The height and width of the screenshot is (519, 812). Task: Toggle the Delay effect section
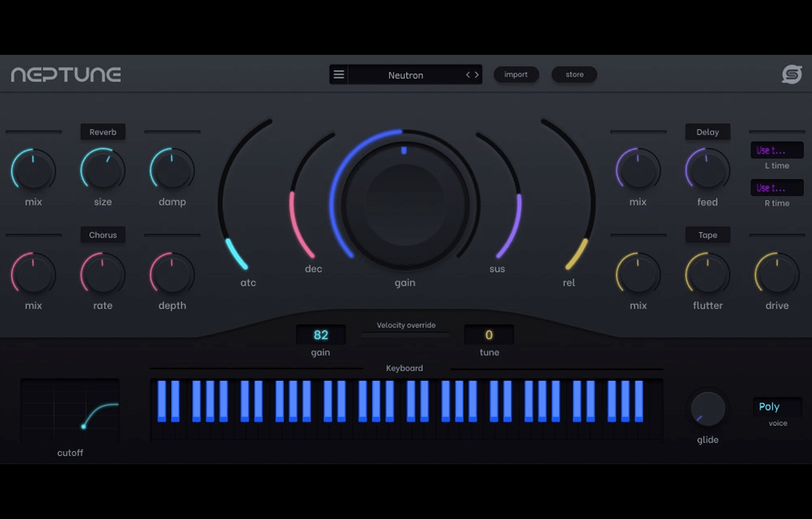point(707,132)
